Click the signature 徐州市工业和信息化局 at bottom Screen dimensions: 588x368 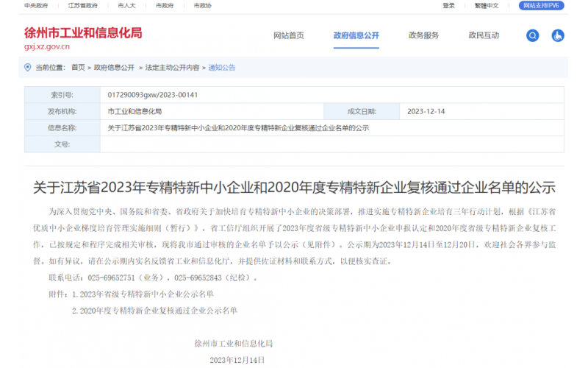tap(233, 344)
